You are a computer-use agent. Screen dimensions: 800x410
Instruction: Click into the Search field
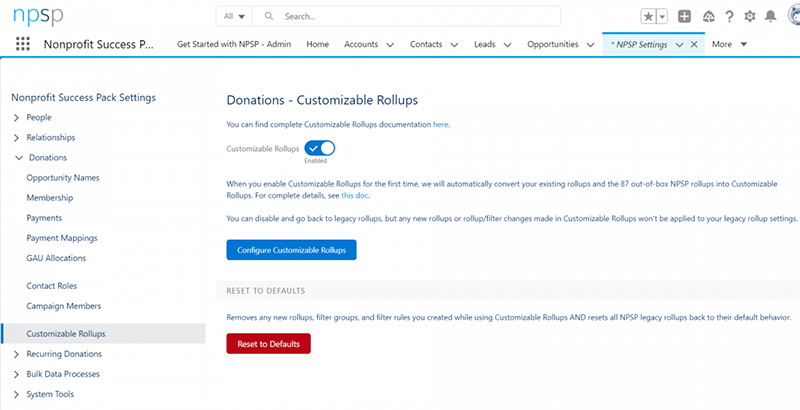pyautogui.click(x=406, y=16)
